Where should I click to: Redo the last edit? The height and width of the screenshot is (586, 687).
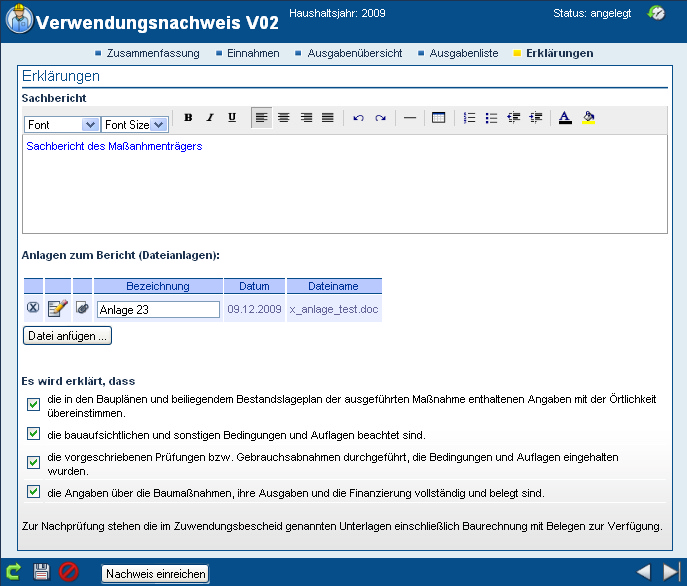[x=380, y=117]
